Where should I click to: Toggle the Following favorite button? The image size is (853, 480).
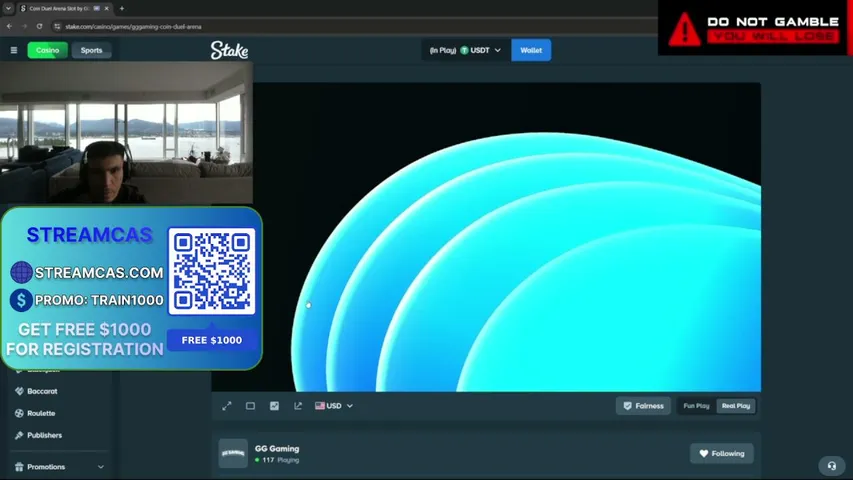coord(722,453)
